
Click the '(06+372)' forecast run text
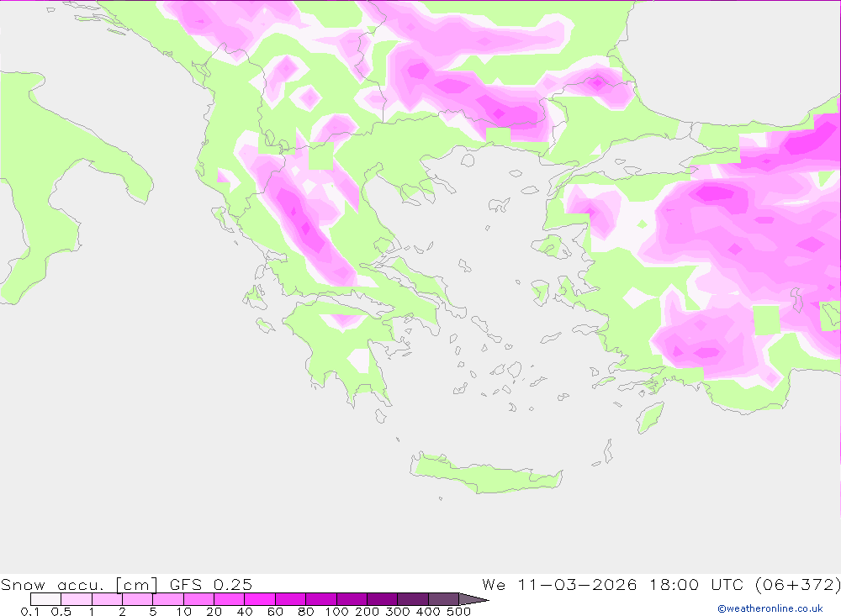point(797,584)
